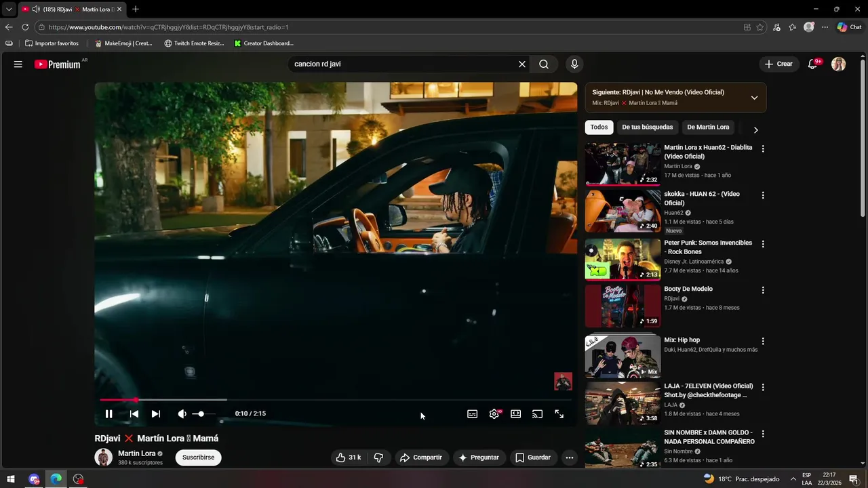Viewport: 868px width, 488px height.
Task: Pause the video playback
Action: click(x=108, y=413)
